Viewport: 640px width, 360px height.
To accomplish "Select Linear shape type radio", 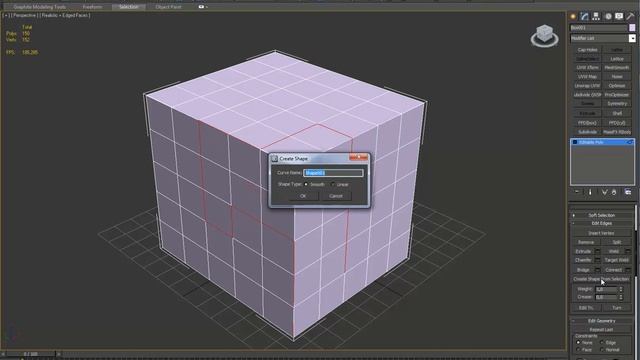I will coord(333,184).
